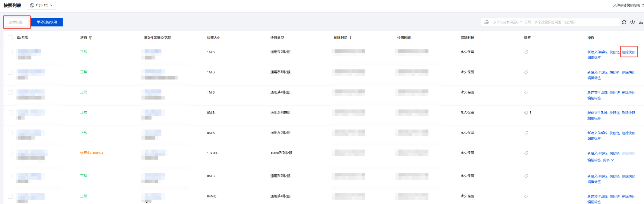The height and width of the screenshot is (204, 644).
Task: Open 快照链 for the Turbo snapshot
Action: click(615, 153)
